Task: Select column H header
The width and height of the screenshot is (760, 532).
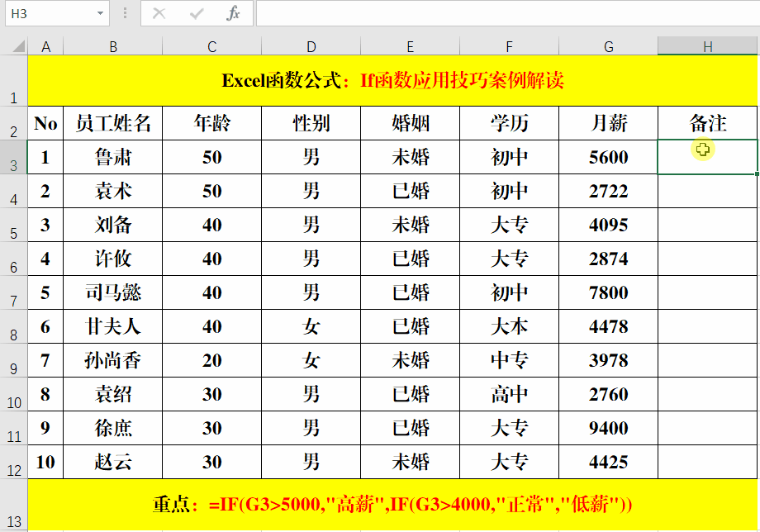Action: click(708, 46)
